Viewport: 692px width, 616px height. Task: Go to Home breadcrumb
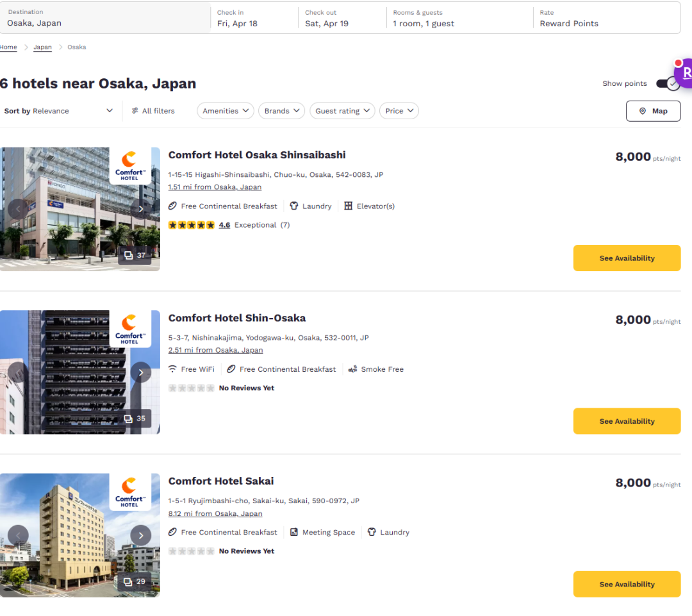(x=8, y=47)
